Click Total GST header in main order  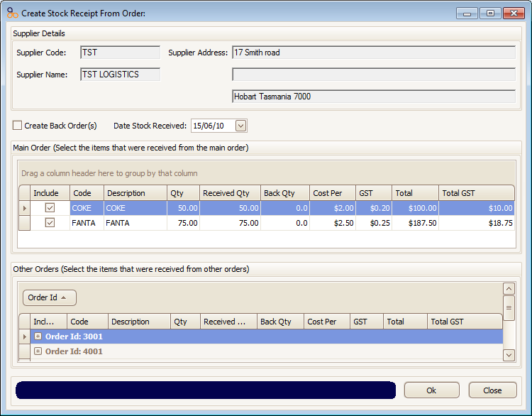pyautogui.click(x=477, y=193)
